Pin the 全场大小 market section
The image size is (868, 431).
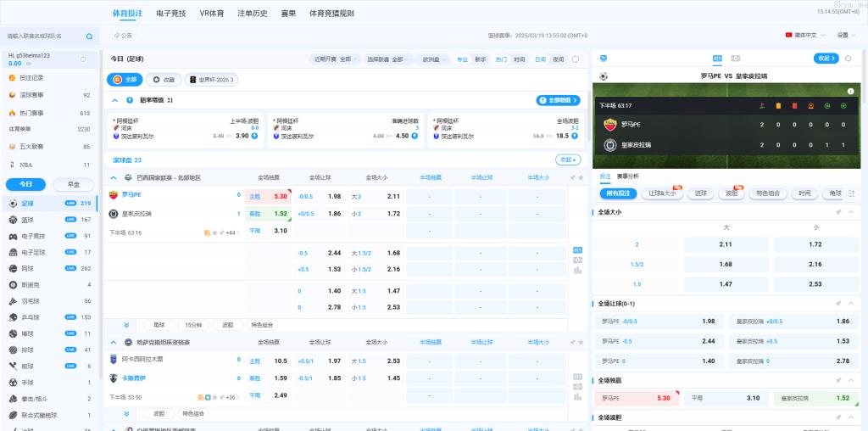click(x=837, y=211)
